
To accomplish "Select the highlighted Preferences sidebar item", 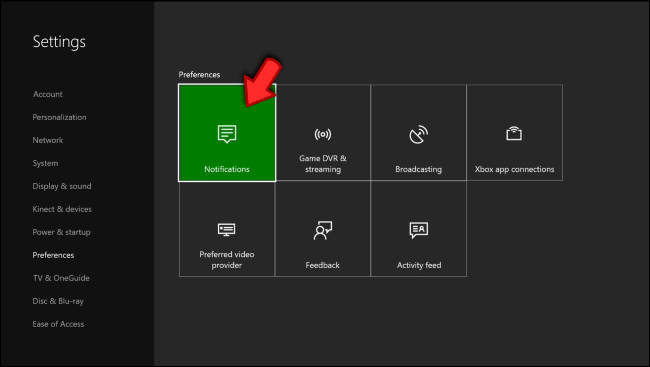I will [x=53, y=255].
